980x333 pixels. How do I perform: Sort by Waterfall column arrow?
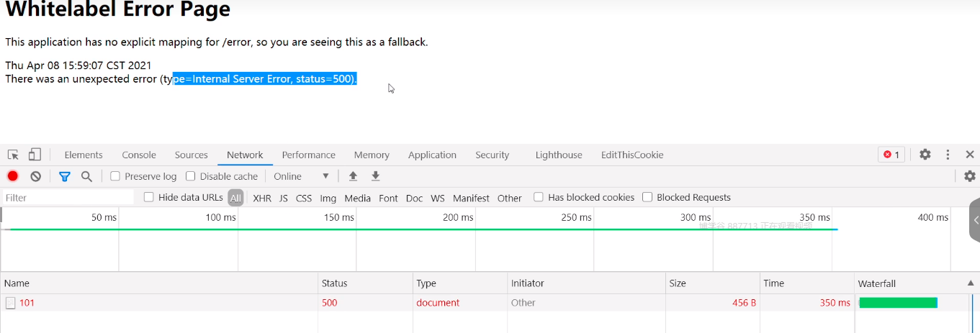click(970, 283)
